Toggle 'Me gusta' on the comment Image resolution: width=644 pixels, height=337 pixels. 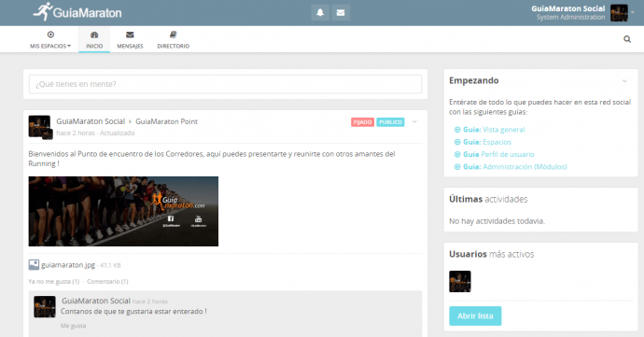click(x=73, y=326)
